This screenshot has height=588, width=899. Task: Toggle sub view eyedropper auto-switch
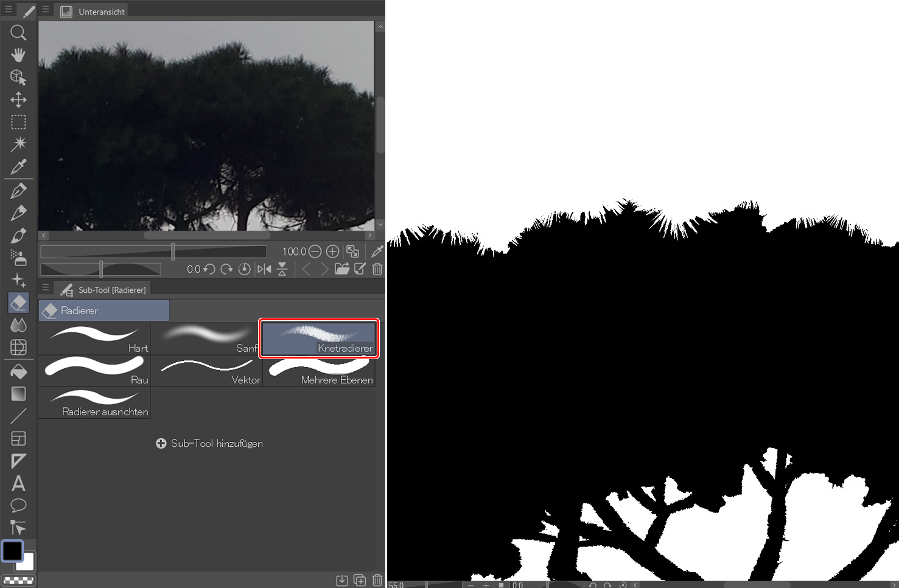(x=377, y=251)
